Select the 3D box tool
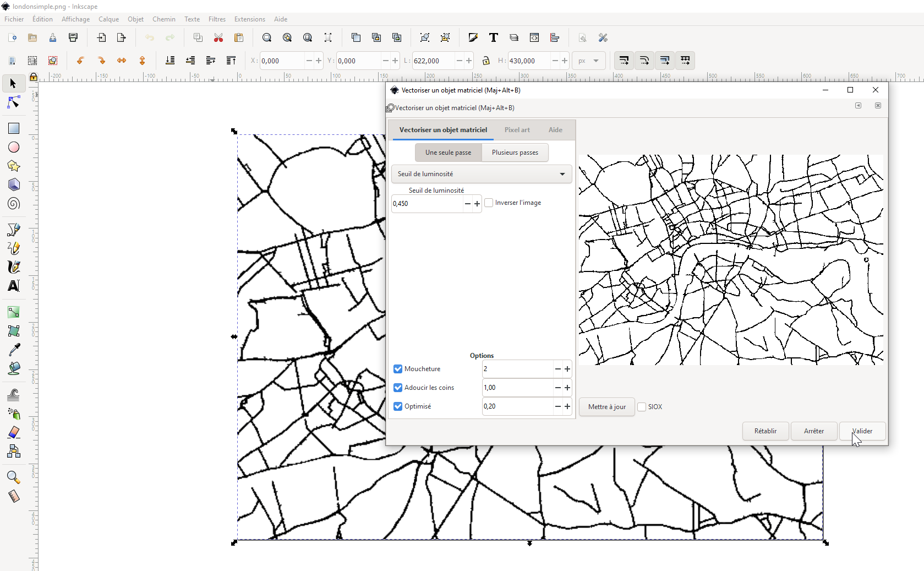This screenshot has height=571, width=924. pyautogui.click(x=13, y=184)
